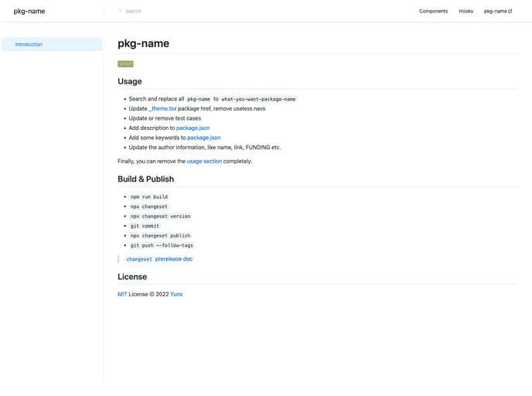The height and width of the screenshot is (396, 532).
Task: Click the npm run build code
Action: pos(149,196)
